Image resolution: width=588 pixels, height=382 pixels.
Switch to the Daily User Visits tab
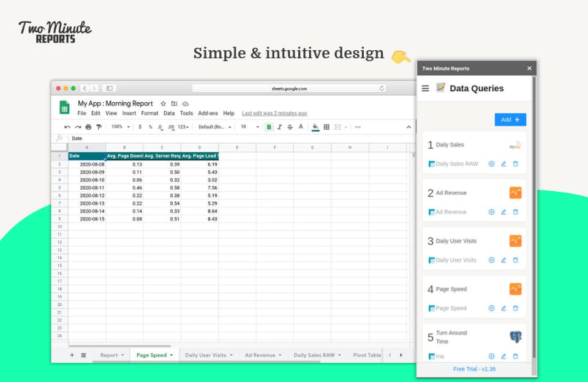(206, 355)
